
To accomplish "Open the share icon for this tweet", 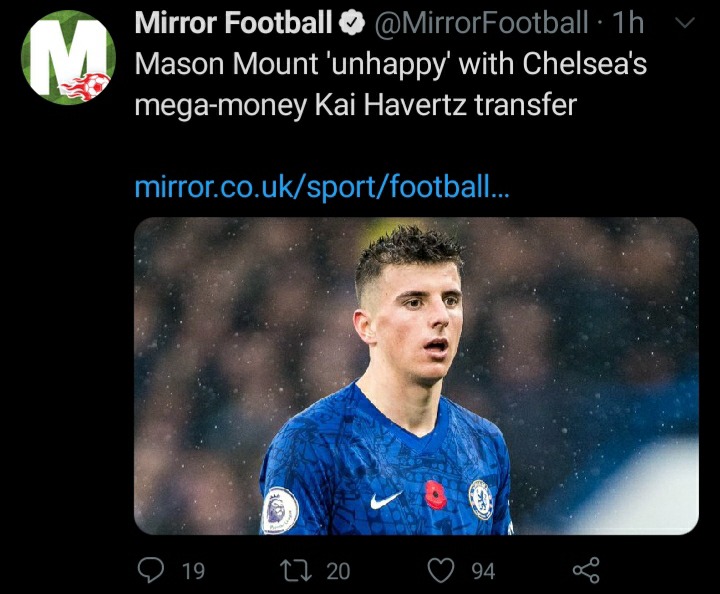I will pos(585,570).
